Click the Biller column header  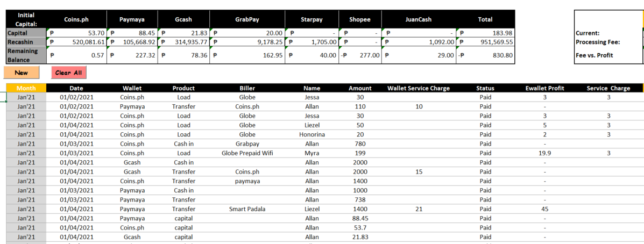click(247, 88)
